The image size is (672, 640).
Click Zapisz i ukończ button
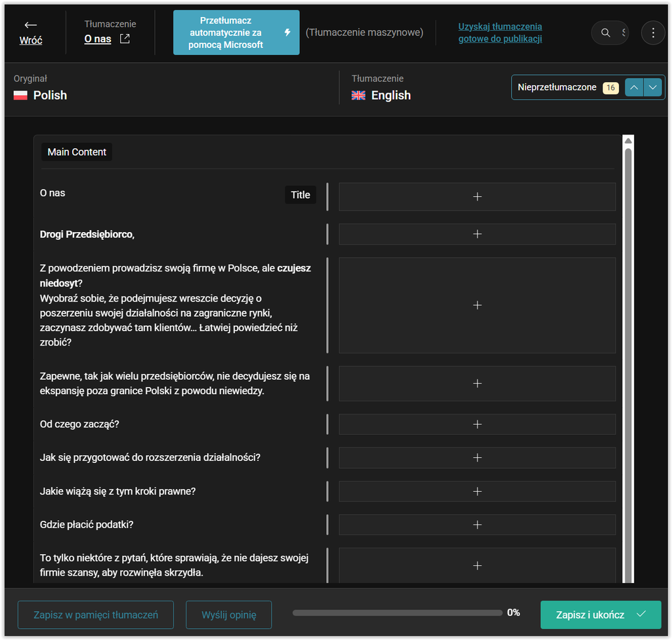coord(600,614)
